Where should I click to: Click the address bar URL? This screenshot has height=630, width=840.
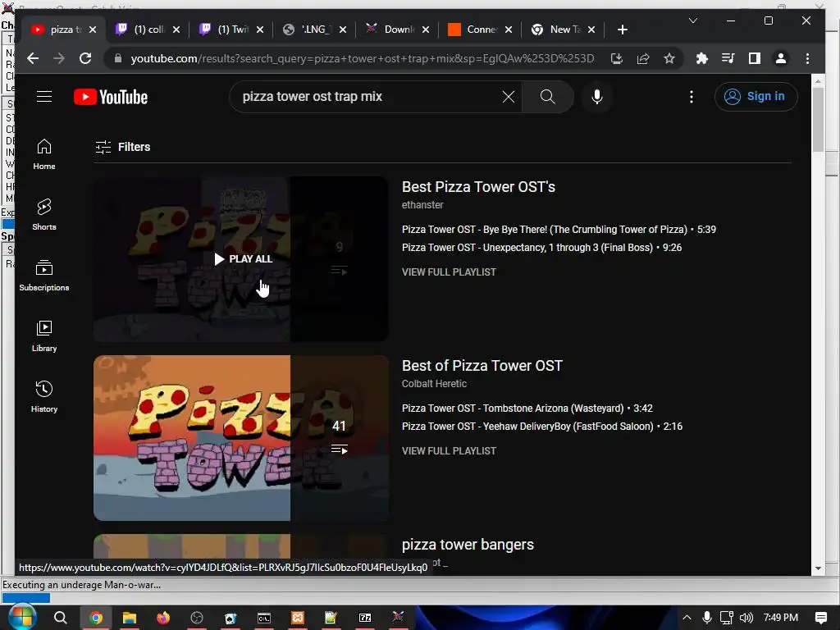[x=362, y=58]
